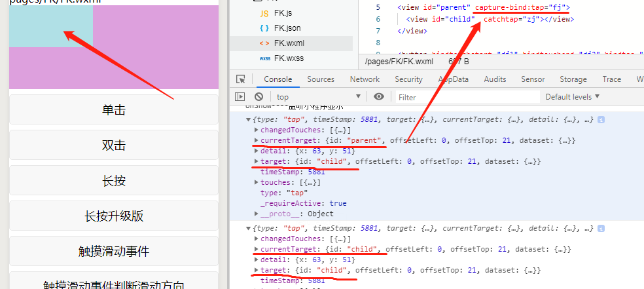The height and width of the screenshot is (289, 644).
Task: Activate the inspect element picker icon
Action: [241, 79]
